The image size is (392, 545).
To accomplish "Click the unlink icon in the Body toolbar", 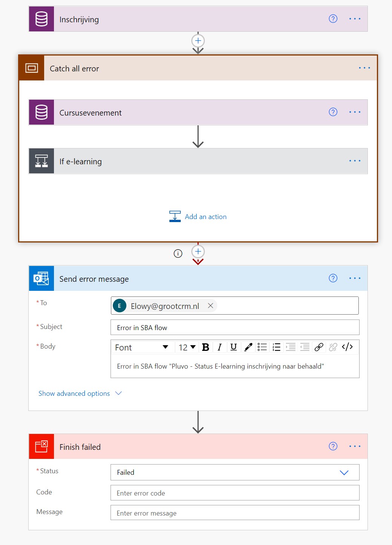I will click(x=333, y=347).
